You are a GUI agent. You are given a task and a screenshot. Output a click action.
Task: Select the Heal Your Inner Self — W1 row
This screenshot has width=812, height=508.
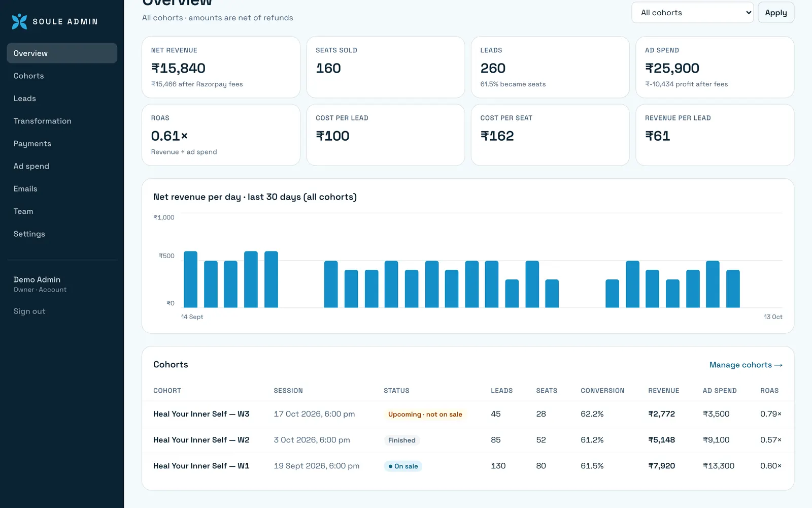tap(467, 466)
